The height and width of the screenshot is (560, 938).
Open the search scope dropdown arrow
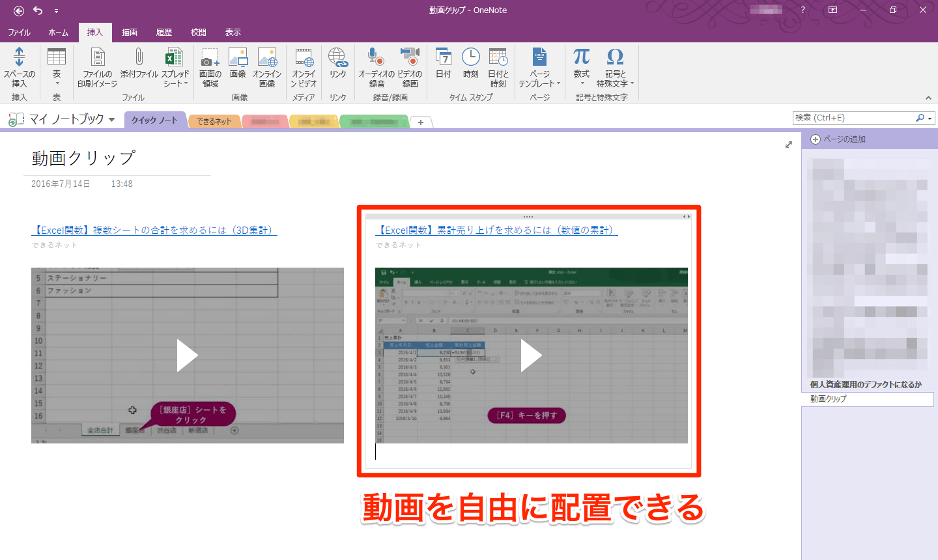click(930, 119)
